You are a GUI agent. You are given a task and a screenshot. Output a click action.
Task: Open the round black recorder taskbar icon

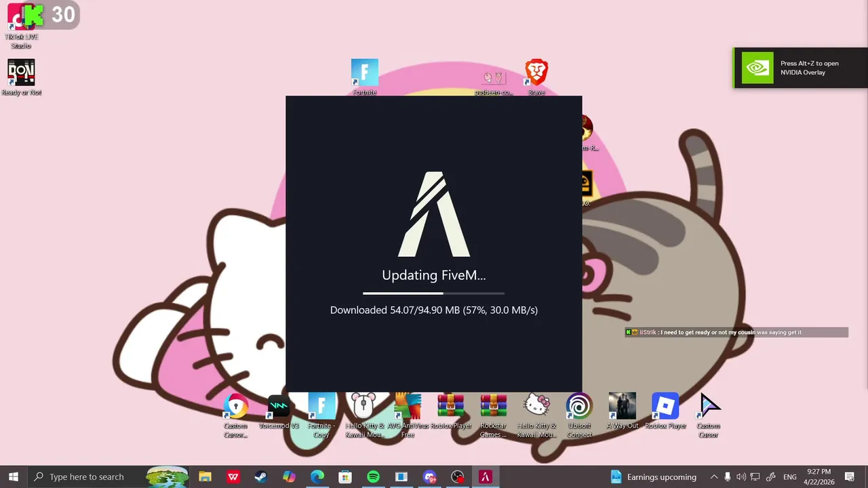click(x=458, y=476)
